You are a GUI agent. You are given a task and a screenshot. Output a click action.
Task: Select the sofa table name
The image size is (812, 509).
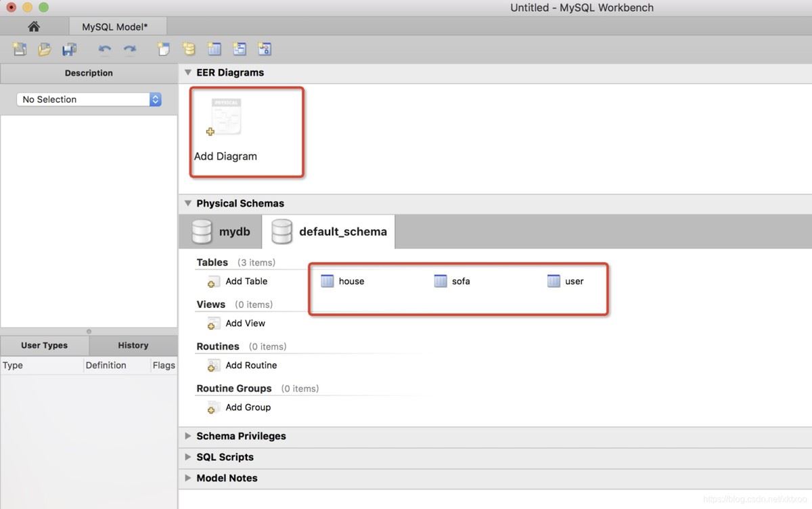tap(461, 282)
